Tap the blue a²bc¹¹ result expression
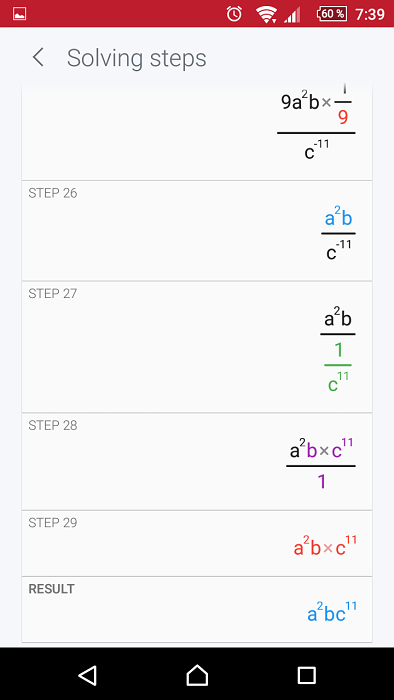 coord(332,612)
